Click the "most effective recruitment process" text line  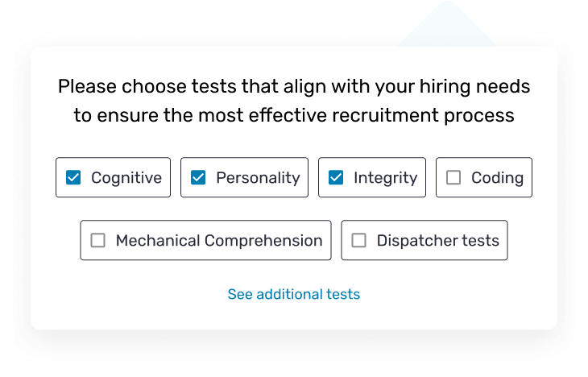click(x=294, y=115)
